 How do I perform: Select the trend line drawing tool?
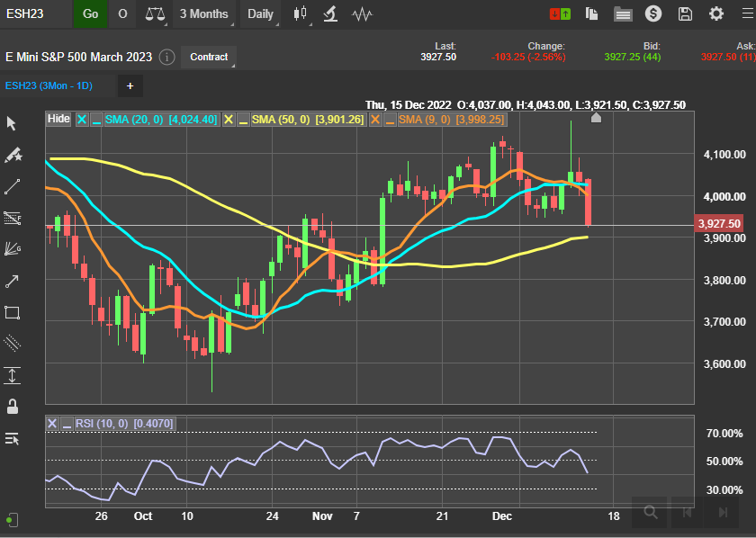pos(12,186)
